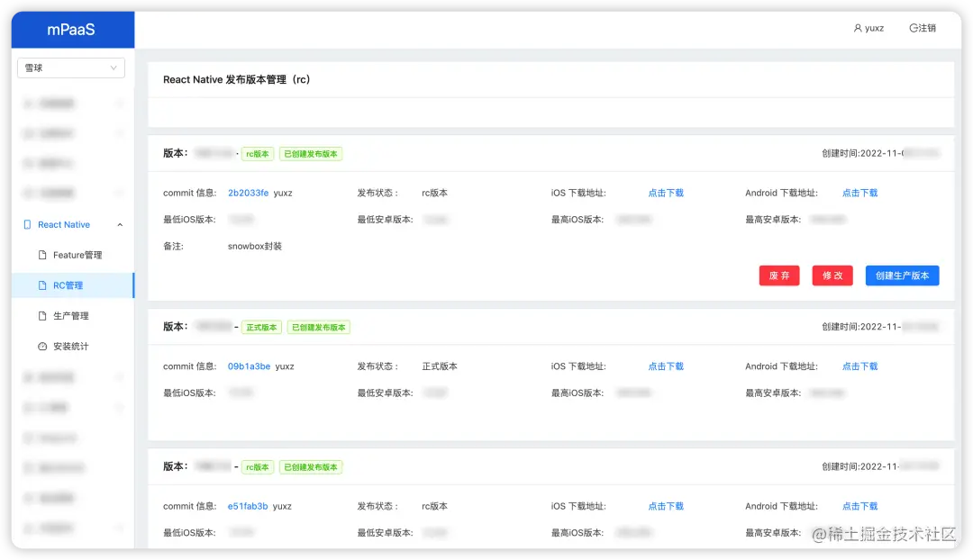Open the 雪球 app selector dropdown
Viewport: 973px width, 560px height.
70,68
